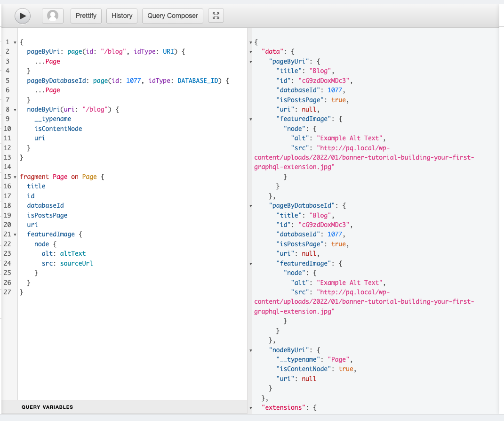Click the src URL under pageByDatabaseId result
This screenshot has height=421, width=504.
pos(364,301)
